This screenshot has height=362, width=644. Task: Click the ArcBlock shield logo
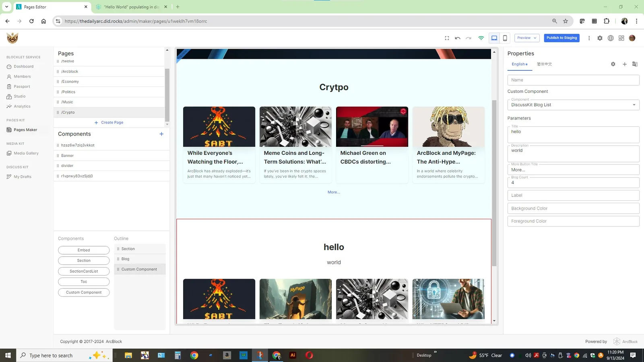click(12, 38)
